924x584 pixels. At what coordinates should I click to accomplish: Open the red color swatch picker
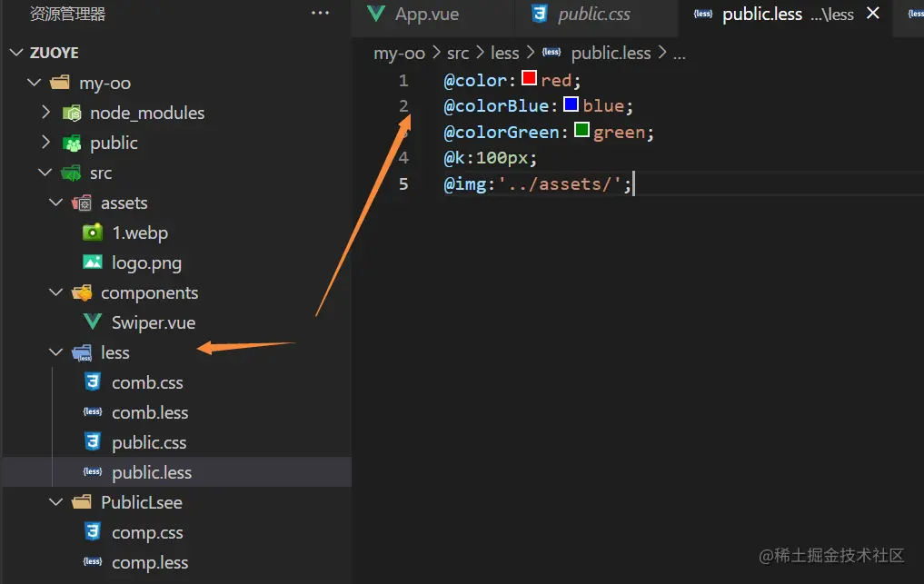[529, 79]
